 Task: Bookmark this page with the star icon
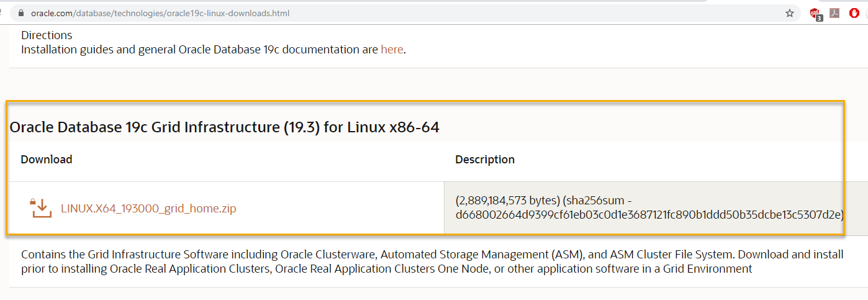tap(790, 13)
